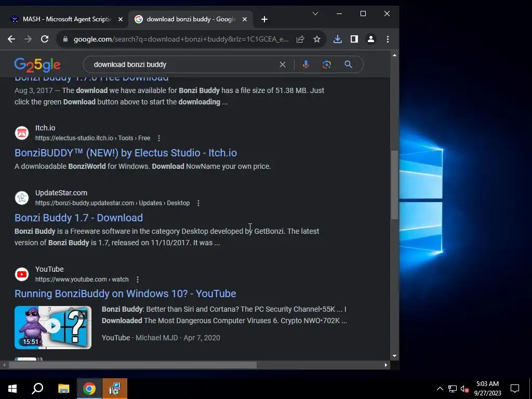Click the scroll right arrow of horizontal scrollbar
532x399 pixels.
[x=386, y=365]
